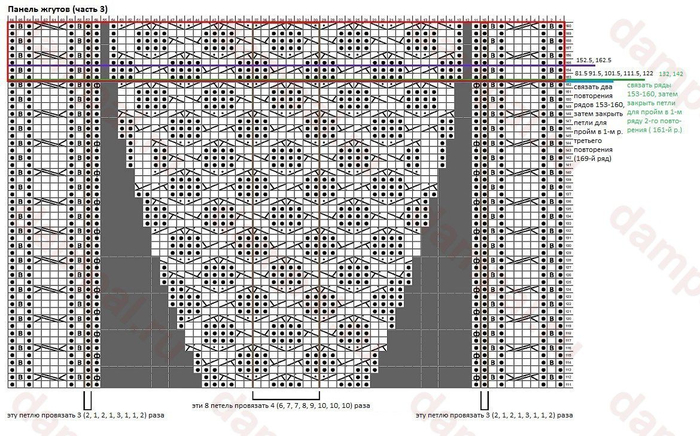Click the label "81.5 91.5, 101.5, 111.5, 122"
The image size is (700, 436).
pyautogui.click(x=614, y=73)
